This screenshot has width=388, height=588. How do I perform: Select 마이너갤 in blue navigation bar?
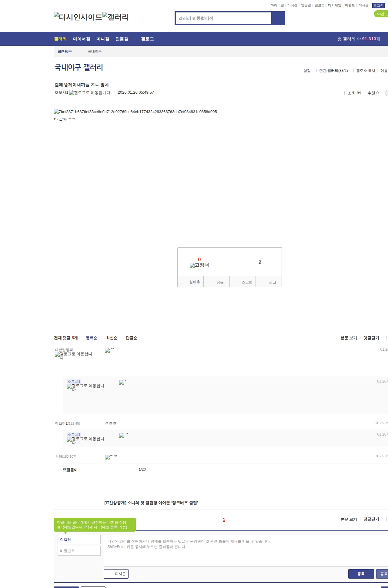pyautogui.click(x=82, y=39)
